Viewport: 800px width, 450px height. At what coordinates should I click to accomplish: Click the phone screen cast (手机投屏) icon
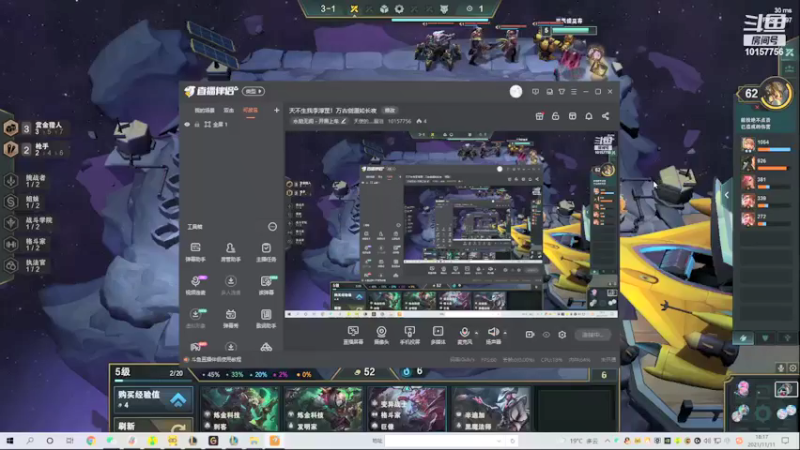tap(409, 335)
